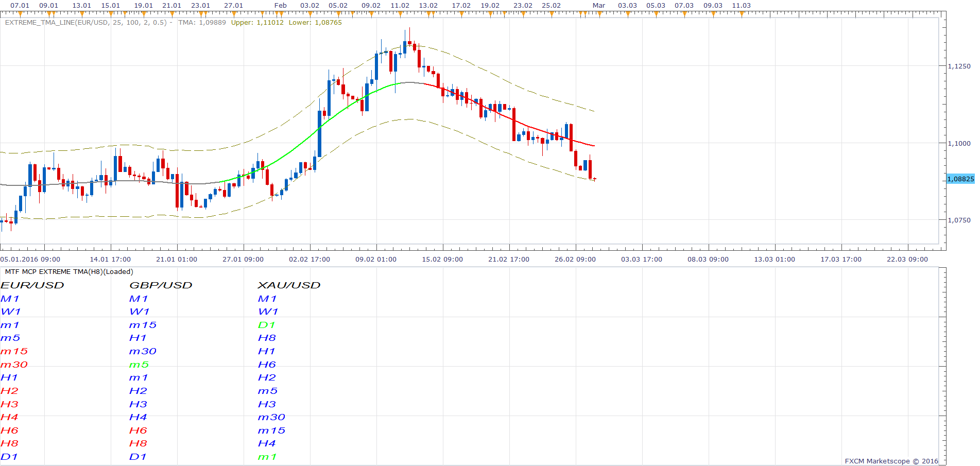Select blue m5 in the EUR/USD column
The image size is (980, 466).
click(10, 338)
